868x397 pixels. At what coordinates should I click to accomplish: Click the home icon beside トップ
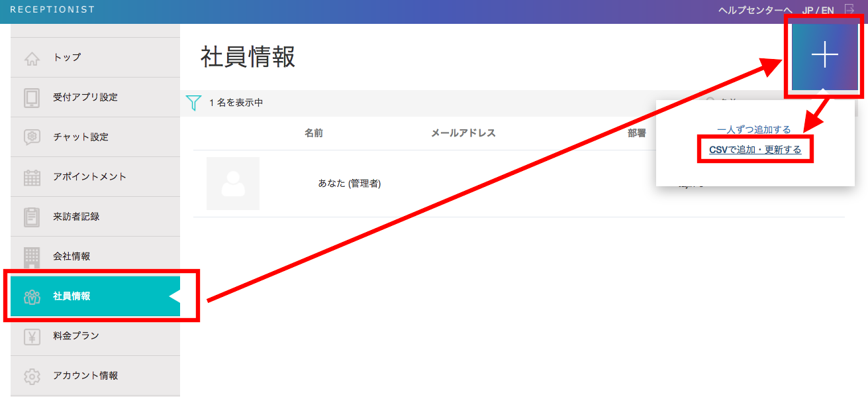click(x=32, y=58)
